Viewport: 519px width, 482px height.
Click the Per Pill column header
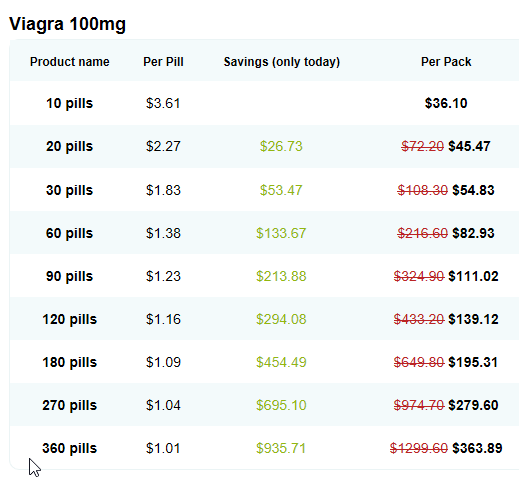[163, 62]
